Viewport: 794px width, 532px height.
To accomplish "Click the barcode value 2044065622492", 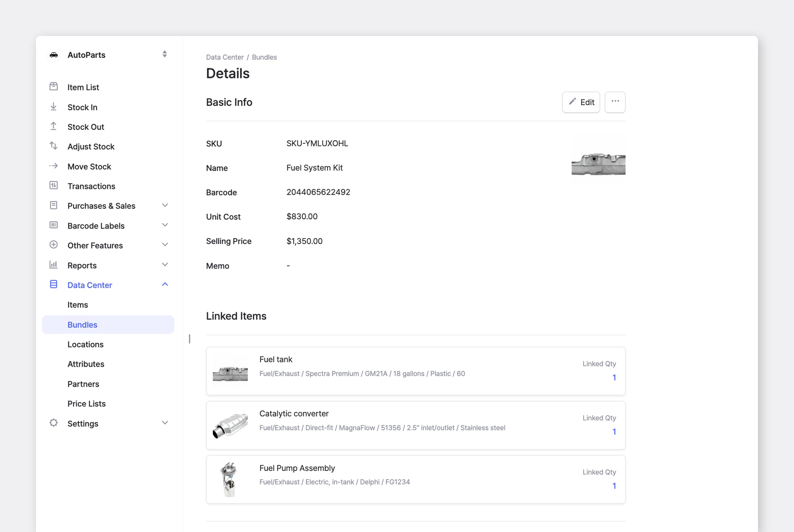I will tap(318, 192).
